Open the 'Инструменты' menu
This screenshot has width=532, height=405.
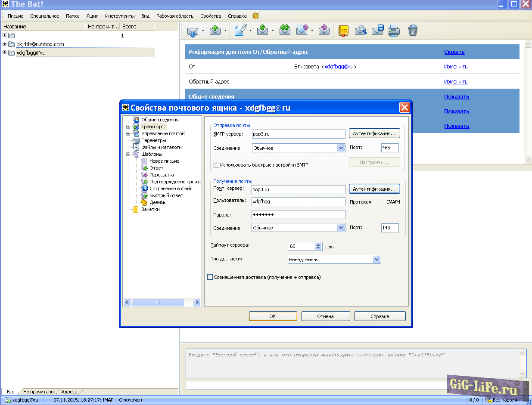pyautogui.click(x=119, y=16)
